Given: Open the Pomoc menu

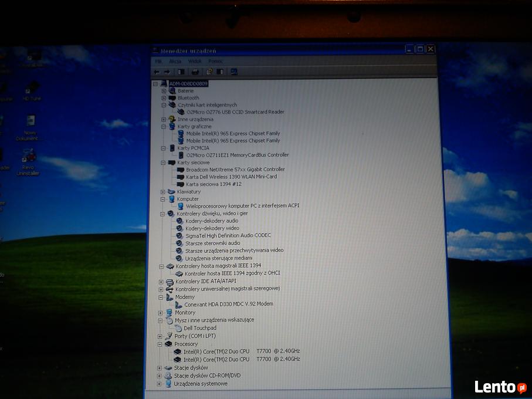Looking at the screenshot, I should [x=215, y=62].
